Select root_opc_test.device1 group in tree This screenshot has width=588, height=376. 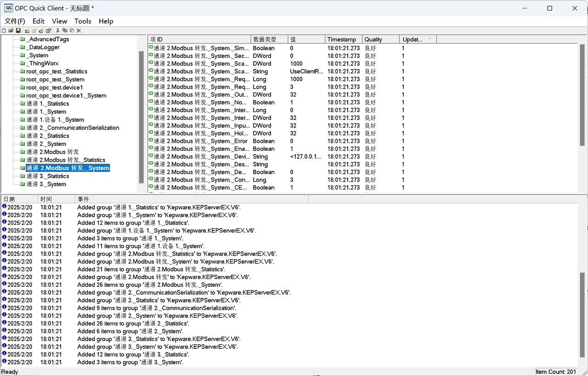pyautogui.click(x=54, y=87)
